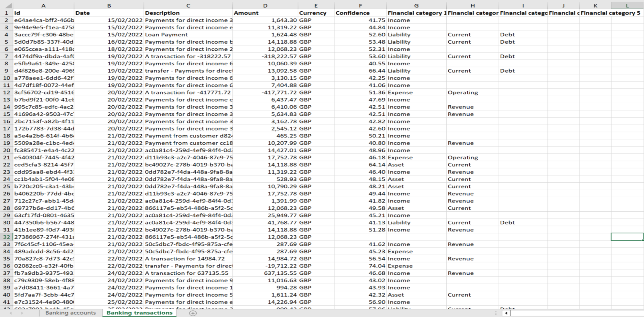Select column J header
644x317 pixels.
(564, 6)
